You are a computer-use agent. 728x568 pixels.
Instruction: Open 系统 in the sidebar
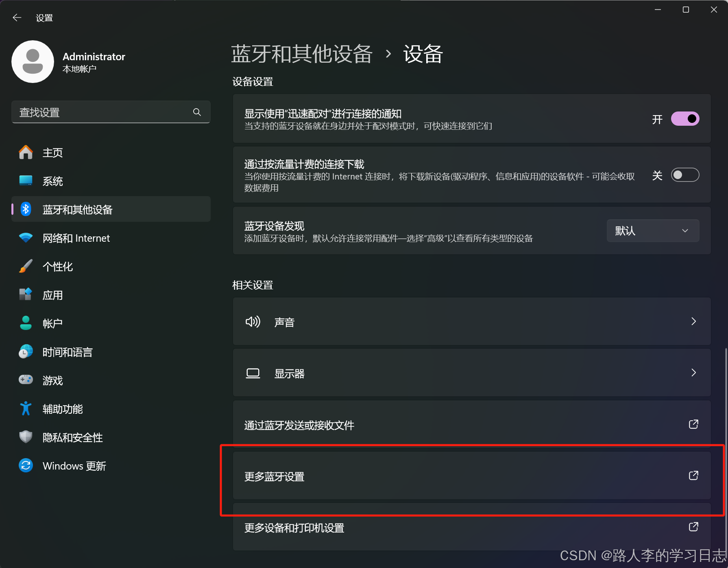pyautogui.click(x=111, y=181)
